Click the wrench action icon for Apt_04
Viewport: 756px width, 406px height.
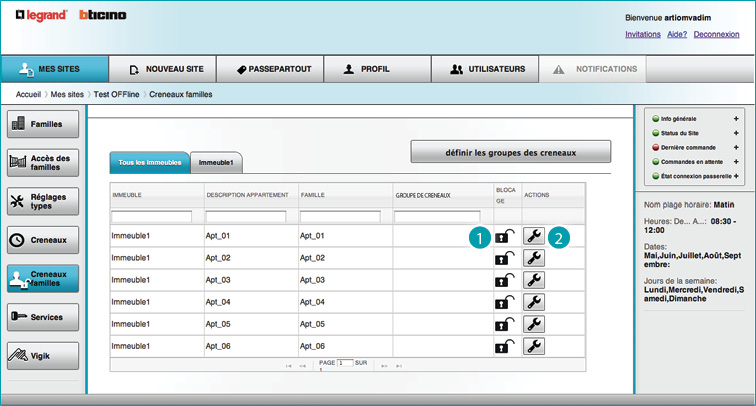pyautogui.click(x=534, y=302)
